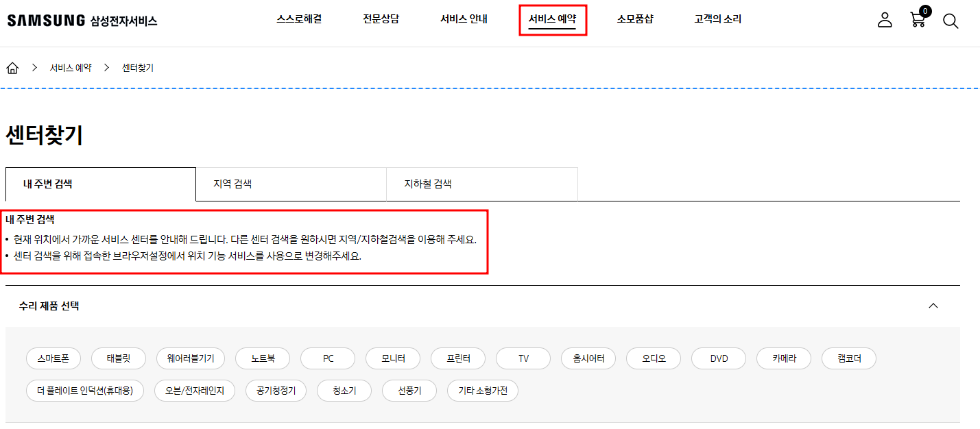Click the search magnifier icon

[x=950, y=21]
